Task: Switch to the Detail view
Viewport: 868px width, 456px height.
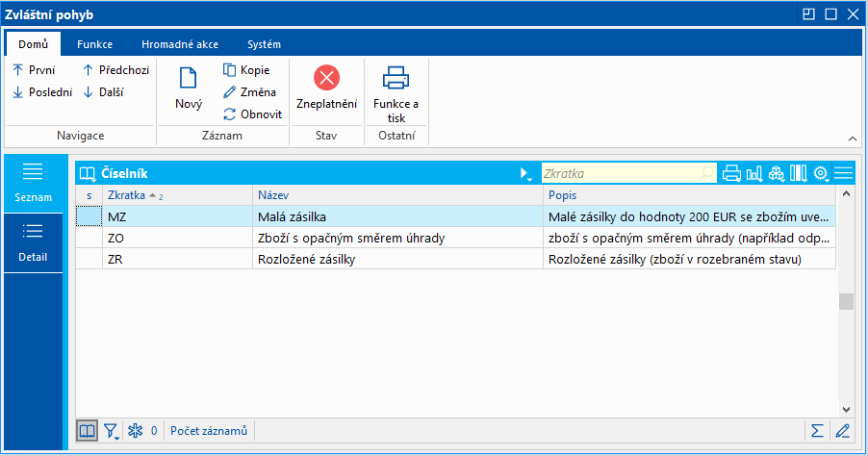Action: click(x=34, y=243)
